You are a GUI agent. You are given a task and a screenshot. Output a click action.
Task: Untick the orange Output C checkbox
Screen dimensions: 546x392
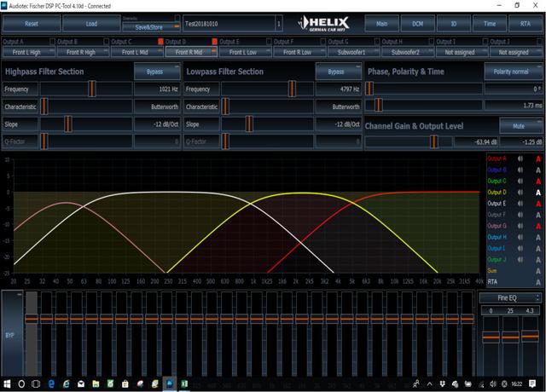click(160, 42)
